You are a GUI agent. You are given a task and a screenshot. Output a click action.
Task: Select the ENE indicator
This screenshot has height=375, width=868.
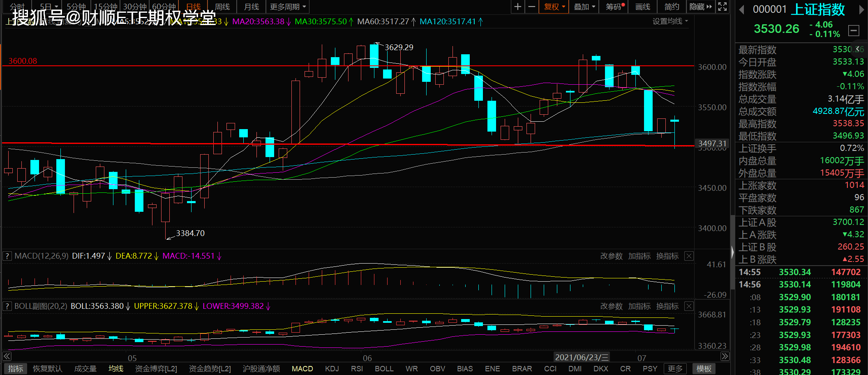pyautogui.click(x=492, y=368)
